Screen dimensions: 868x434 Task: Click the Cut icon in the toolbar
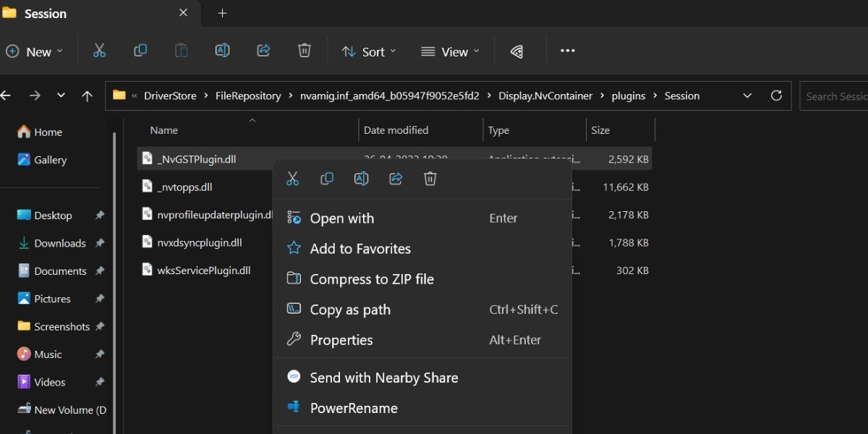click(99, 51)
